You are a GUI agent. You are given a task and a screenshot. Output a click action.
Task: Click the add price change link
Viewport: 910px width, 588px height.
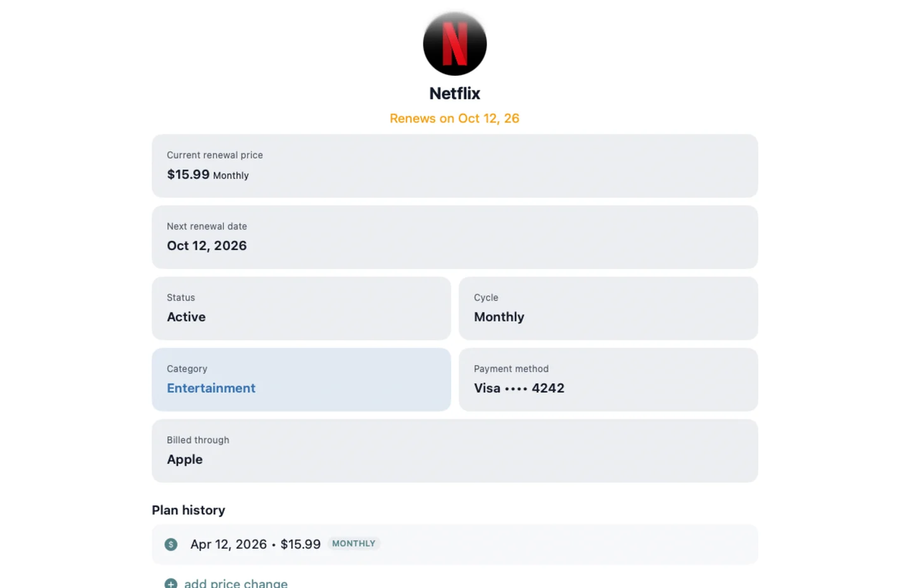[236, 583]
